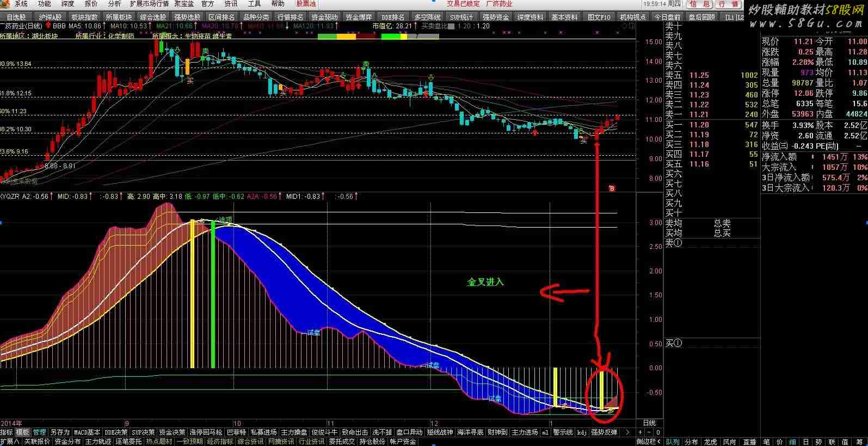This screenshot has width=868, height=446.
Task: Switch to the MACD基本 indicator tab
Action: (87, 432)
